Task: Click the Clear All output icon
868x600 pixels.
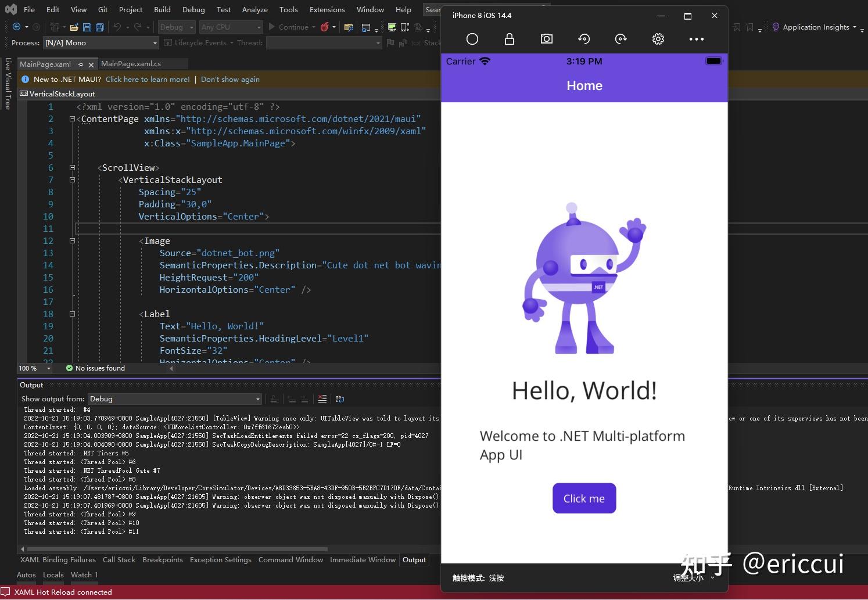Action: click(x=322, y=398)
